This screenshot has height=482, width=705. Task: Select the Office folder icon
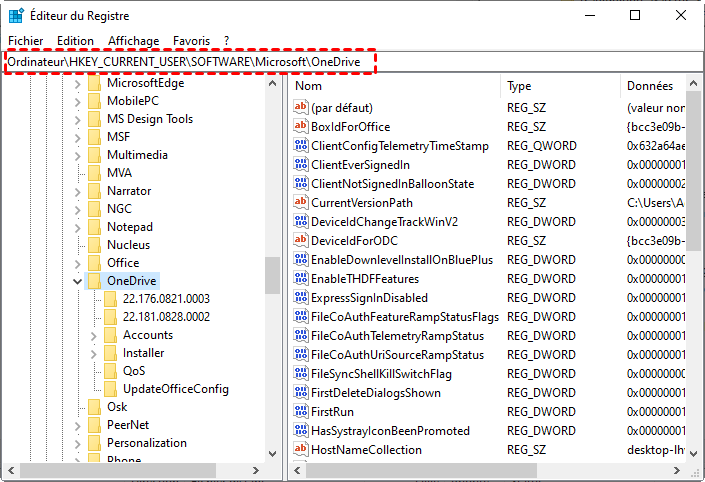coord(94,263)
